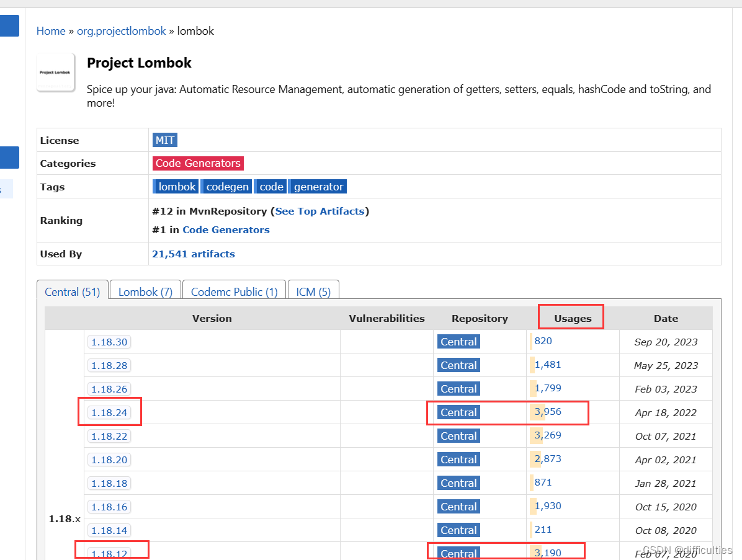Open version 1.18.30
This screenshot has width=742, height=560.
point(109,342)
